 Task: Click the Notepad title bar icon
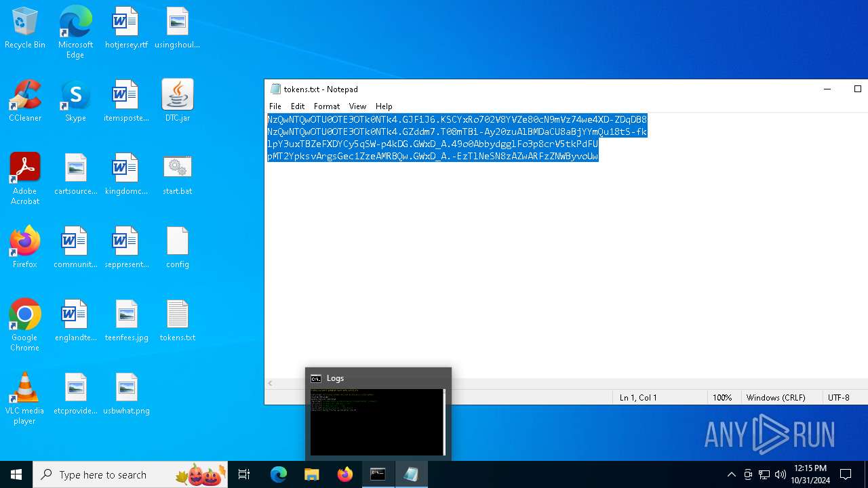tap(275, 89)
